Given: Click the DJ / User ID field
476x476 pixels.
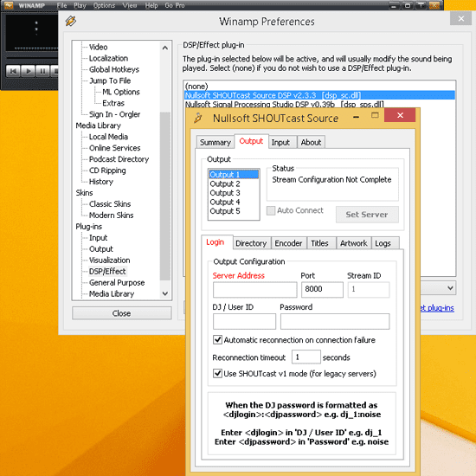Looking at the screenshot, I should (244, 321).
